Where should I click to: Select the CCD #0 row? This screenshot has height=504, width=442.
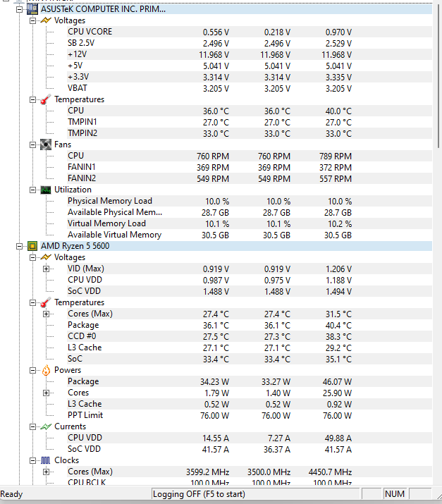249,336
